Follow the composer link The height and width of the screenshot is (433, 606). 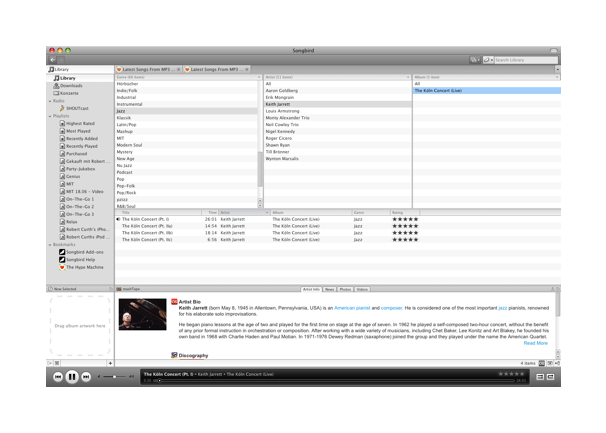point(392,308)
